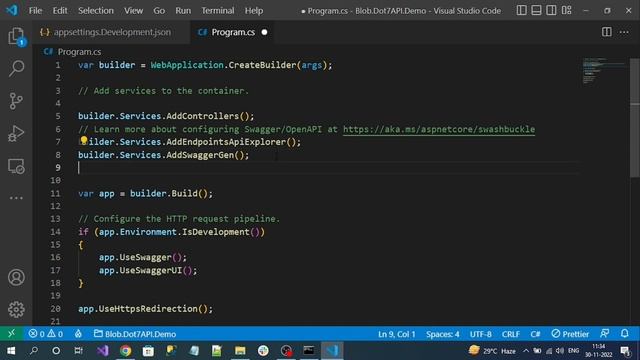Viewport: 640px width, 360px height.
Task: Switch to appsettings.Development.json tab
Action: 112,32
